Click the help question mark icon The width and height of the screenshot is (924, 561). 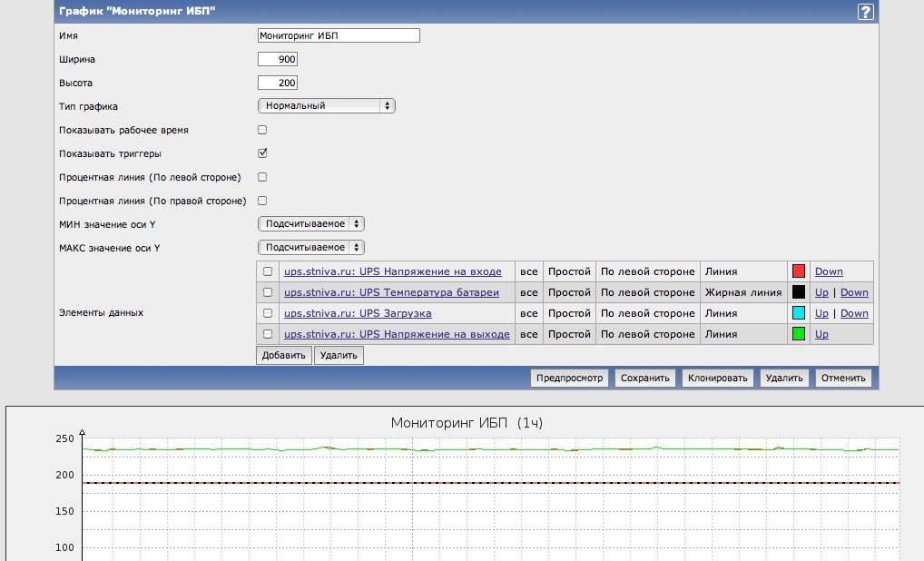(x=865, y=12)
